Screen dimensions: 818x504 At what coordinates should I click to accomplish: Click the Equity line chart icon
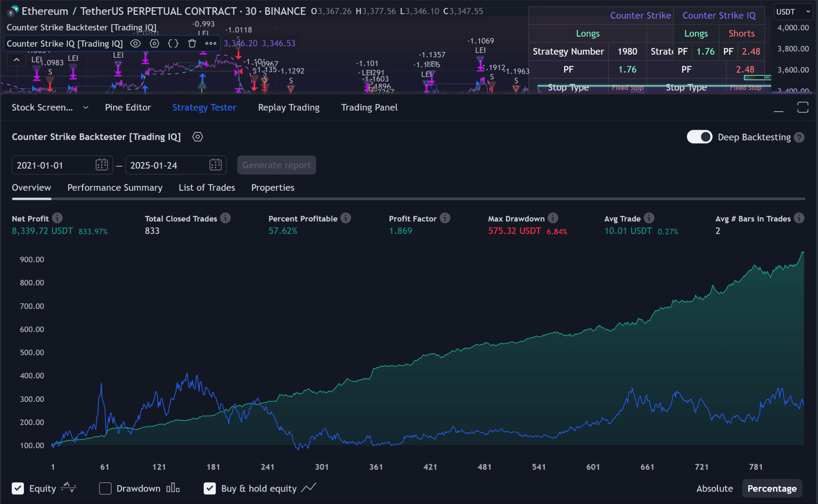[x=69, y=488]
